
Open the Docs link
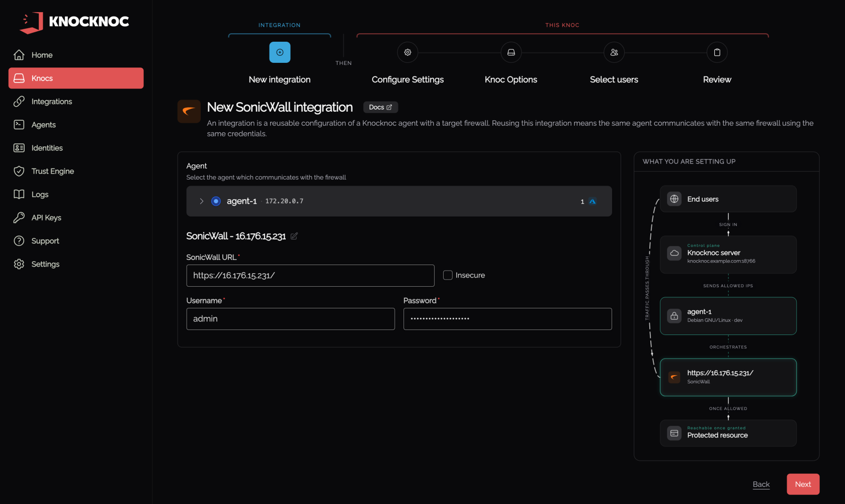click(381, 107)
